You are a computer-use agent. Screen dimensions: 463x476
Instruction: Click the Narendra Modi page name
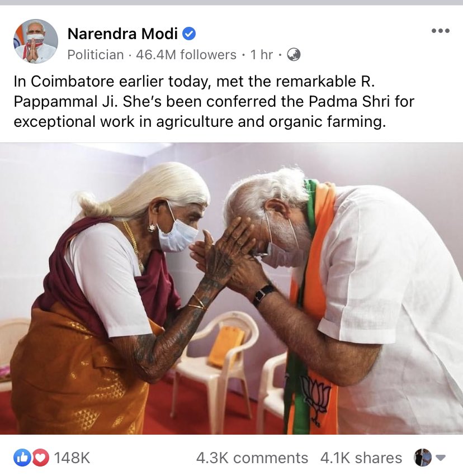point(122,34)
